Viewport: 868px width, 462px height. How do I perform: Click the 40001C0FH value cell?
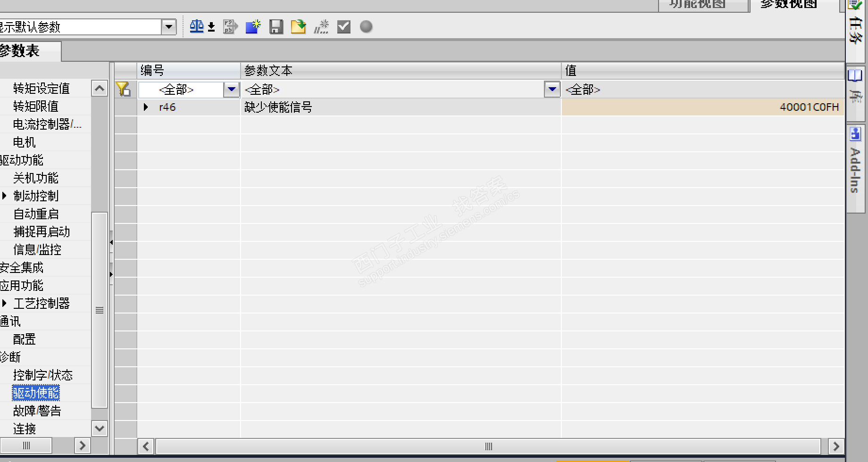[x=703, y=107]
